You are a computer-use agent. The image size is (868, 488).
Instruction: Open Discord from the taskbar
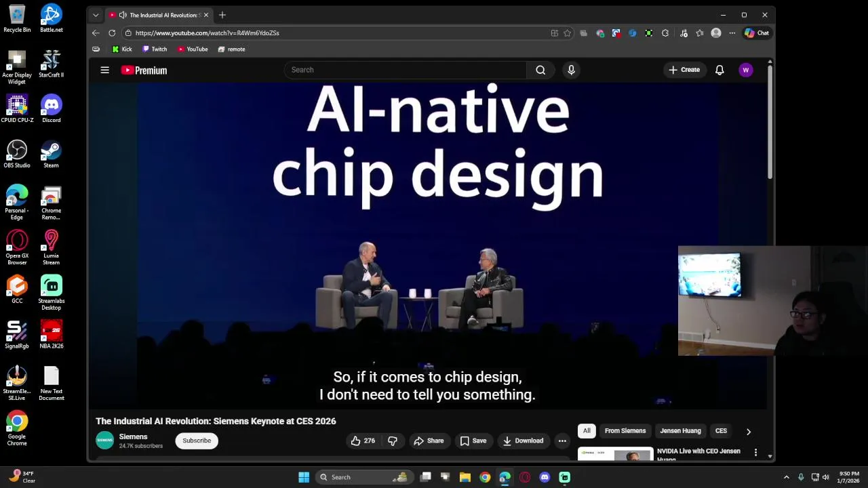coord(545,477)
